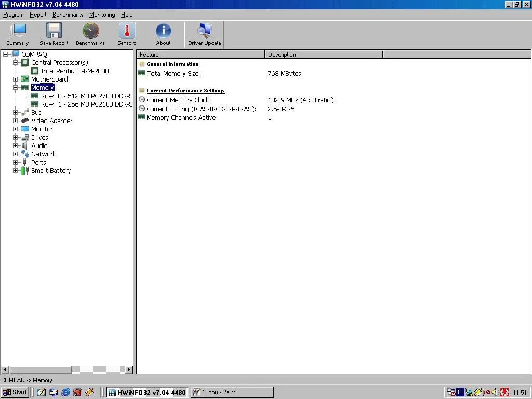
Task: Open Benchmarks gauge toolbar icon
Action: pyautogui.click(x=90, y=31)
